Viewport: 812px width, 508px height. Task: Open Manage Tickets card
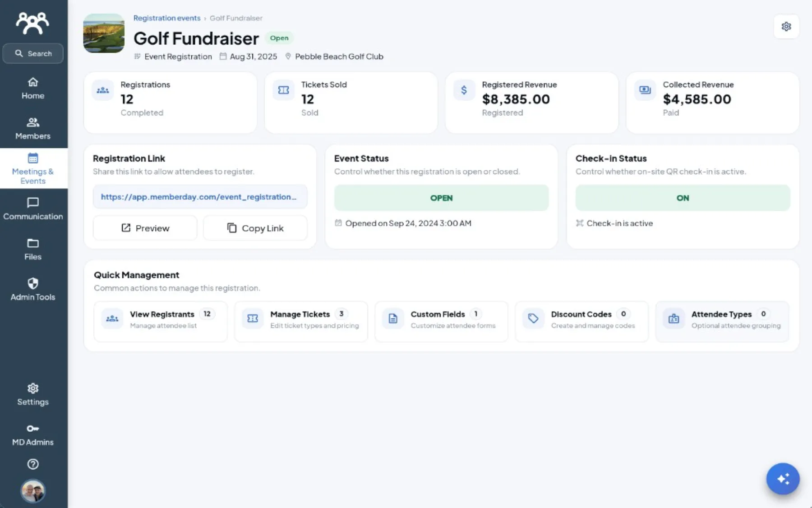coord(301,322)
